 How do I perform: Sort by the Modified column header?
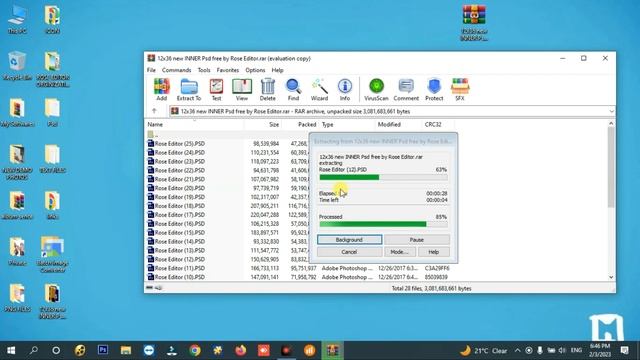click(x=398, y=124)
